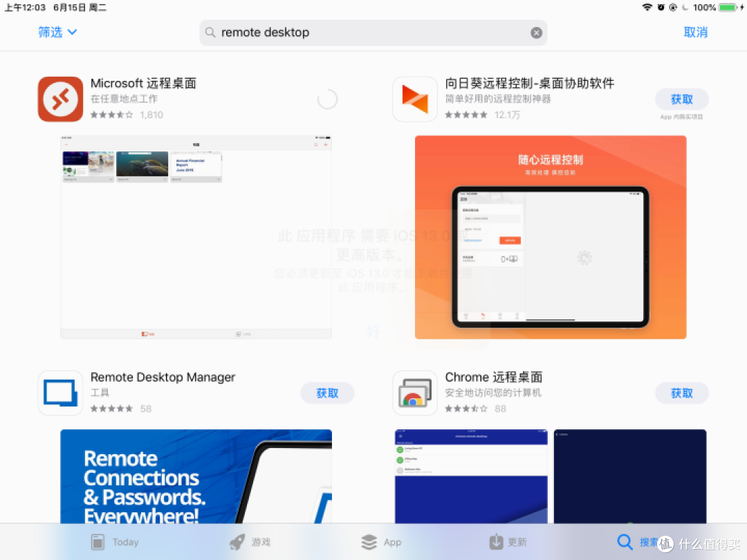The image size is (747, 560).
Task: Tap the 安全地访问您的计算机 subtitle
Action: (493, 393)
